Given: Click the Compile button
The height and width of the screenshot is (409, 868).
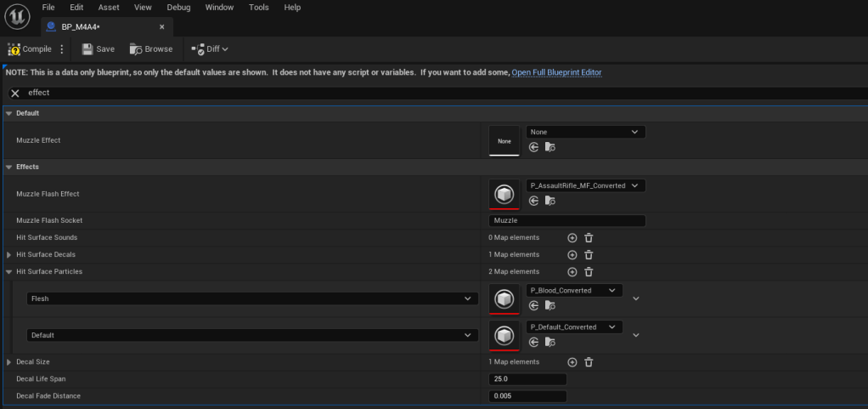Looking at the screenshot, I should coord(30,49).
